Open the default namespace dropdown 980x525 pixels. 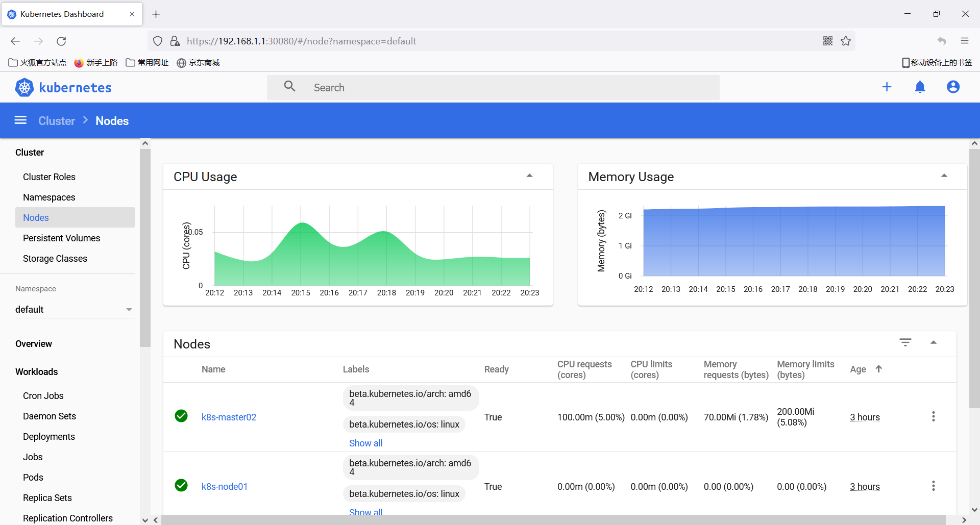(74, 310)
